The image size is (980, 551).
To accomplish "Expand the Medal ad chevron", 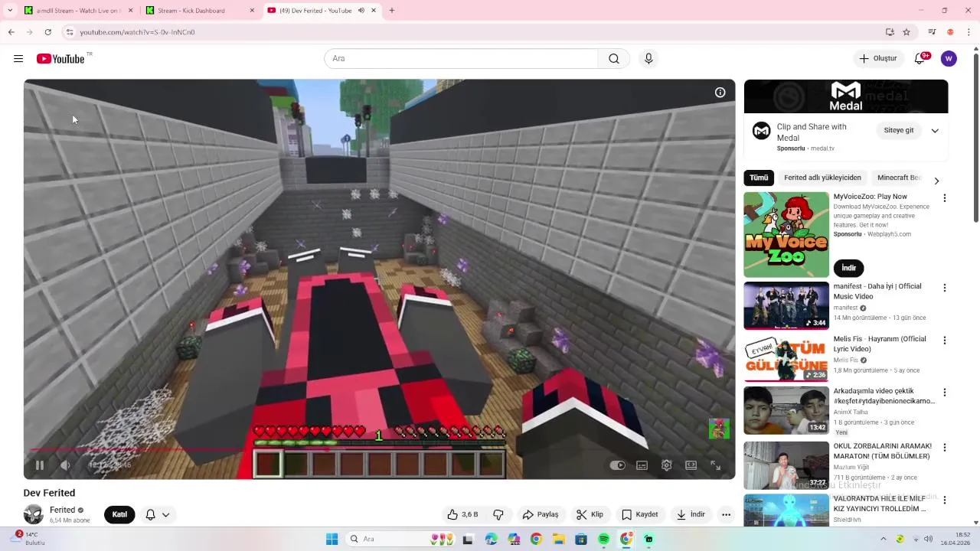I will [935, 131].
